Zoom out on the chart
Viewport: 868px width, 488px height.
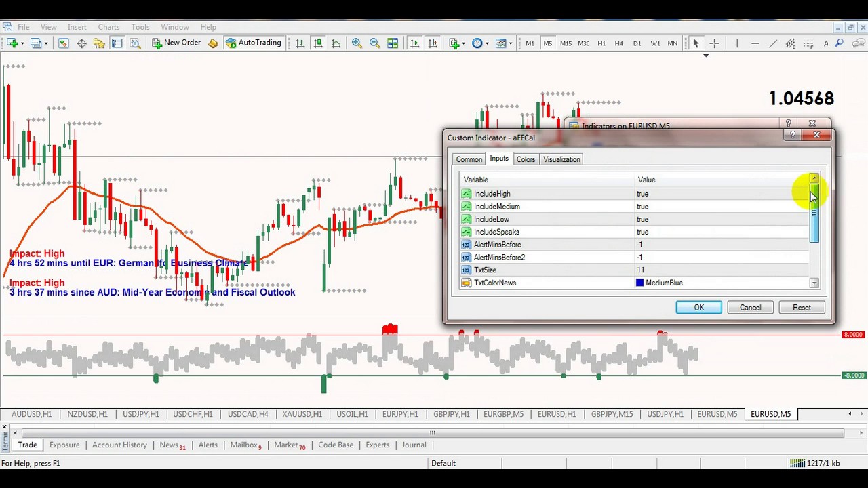[374, 43]
